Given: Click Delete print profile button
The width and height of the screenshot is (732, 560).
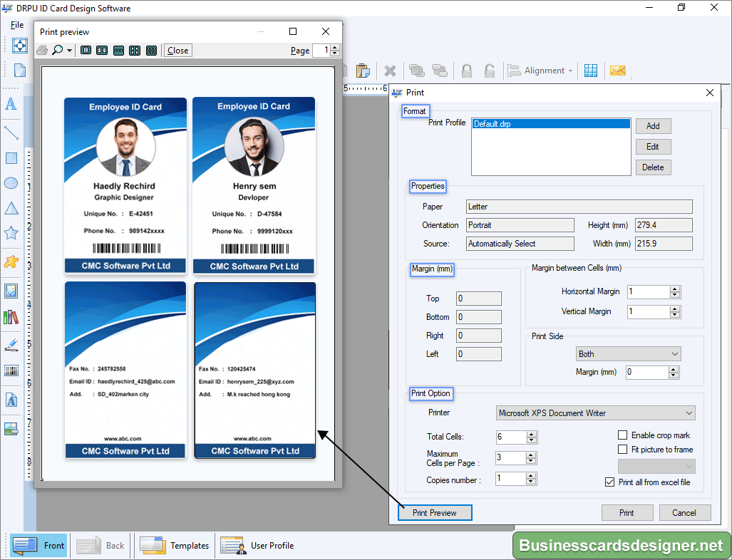Looking at the screenshot, I should point(653,167).
